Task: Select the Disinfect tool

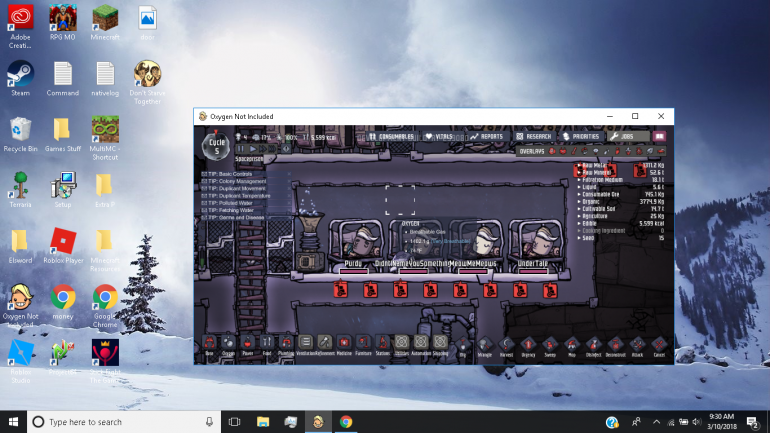Action: [x=594, y=346]
